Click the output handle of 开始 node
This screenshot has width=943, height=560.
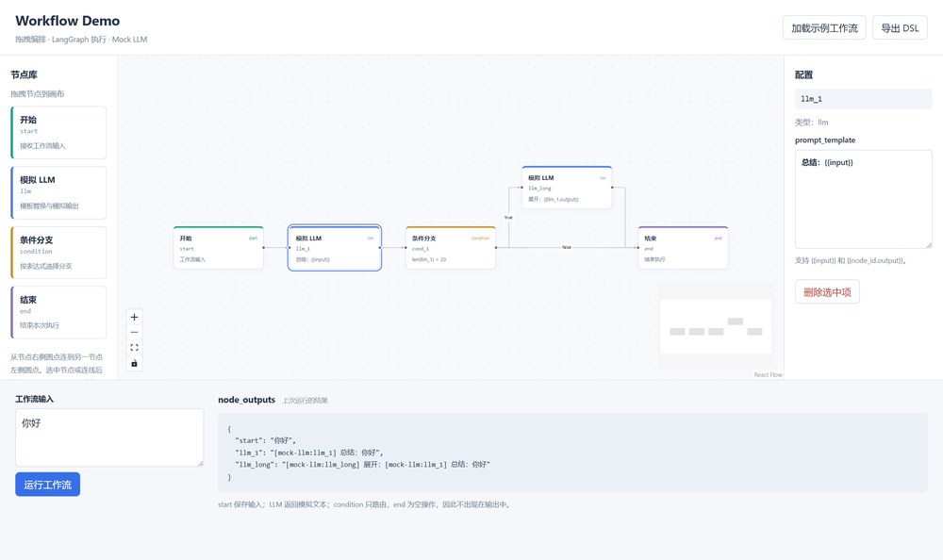pyautogui.click(x=263, y=247)
